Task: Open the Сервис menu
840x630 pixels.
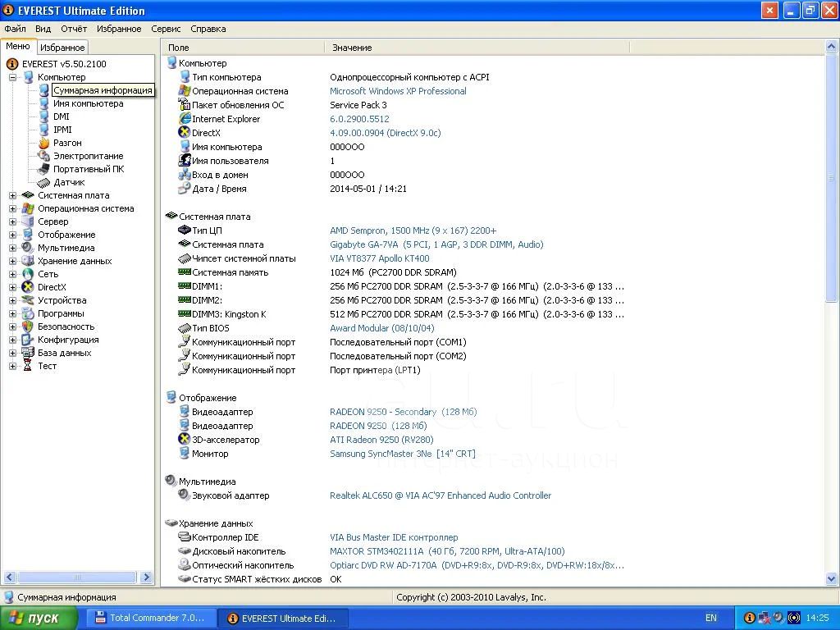Action: [166, 29]
